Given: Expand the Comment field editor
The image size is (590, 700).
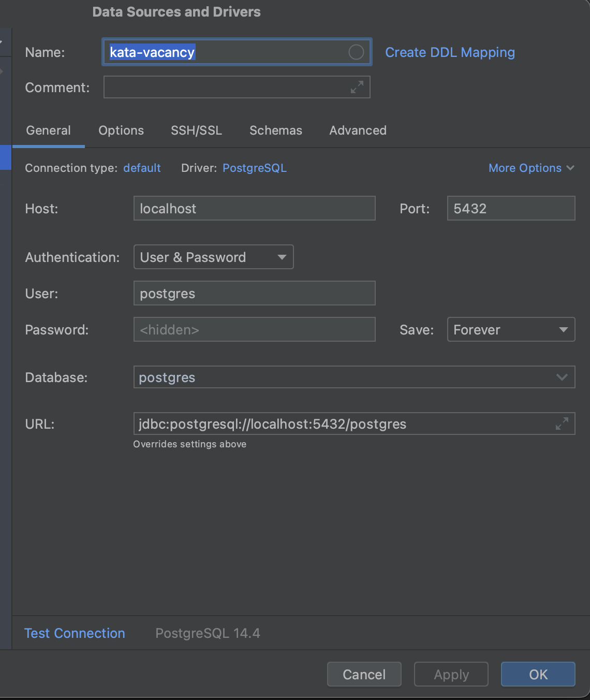Looking at the screenshot, I should (357, 87).
